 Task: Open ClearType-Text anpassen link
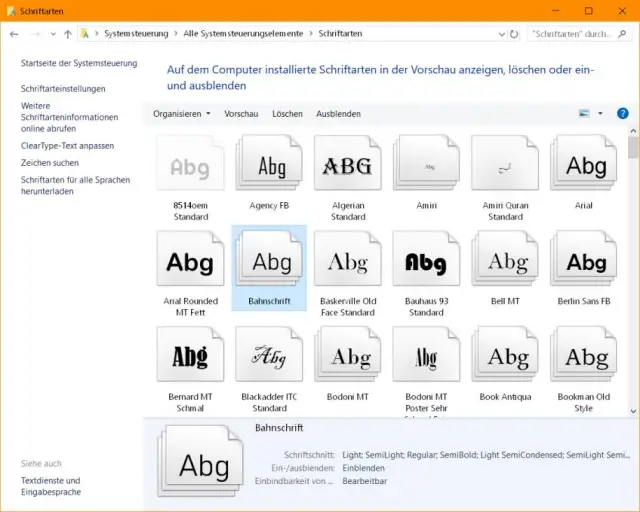point(67,146)
